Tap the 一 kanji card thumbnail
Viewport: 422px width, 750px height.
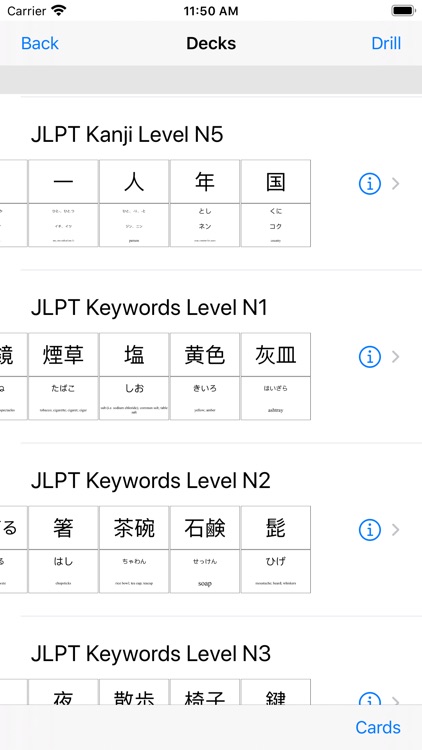63,203
